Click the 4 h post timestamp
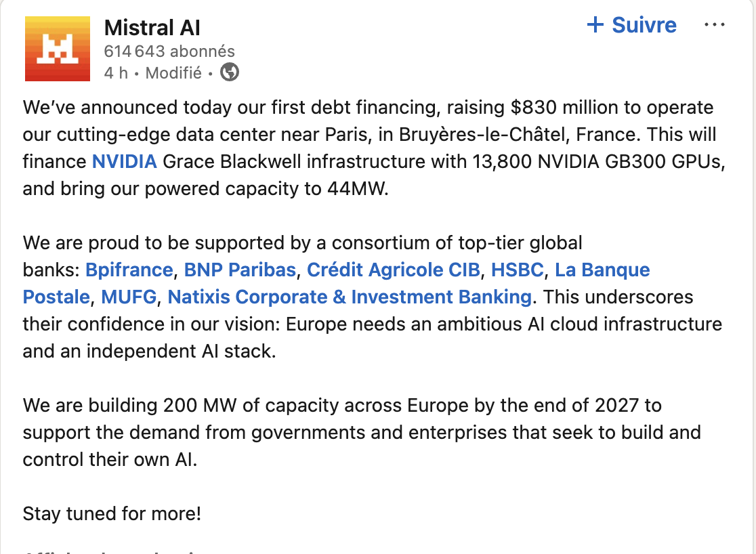 [x=116, y=73]
